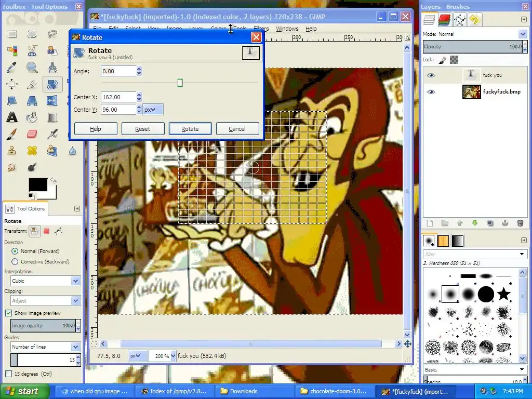Set transform to affect selection
The height and width of the screenshot is (399, 532).
point(46,231)
